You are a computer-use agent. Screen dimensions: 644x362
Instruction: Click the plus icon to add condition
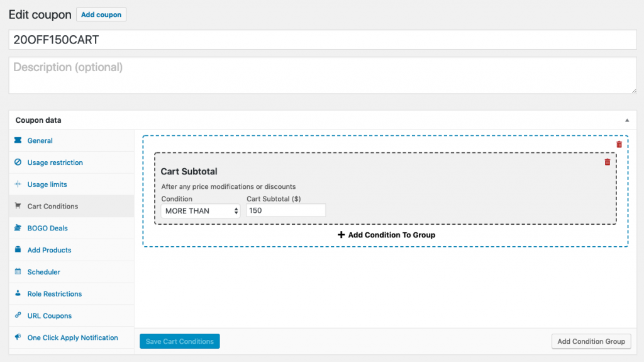(x=341, y=235)
